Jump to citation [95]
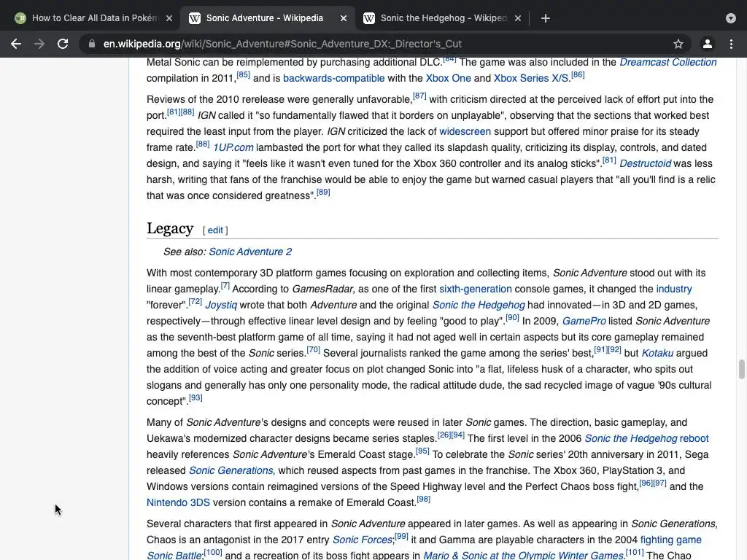The width and height of the screenshot is (747, 560). [422, 451]
